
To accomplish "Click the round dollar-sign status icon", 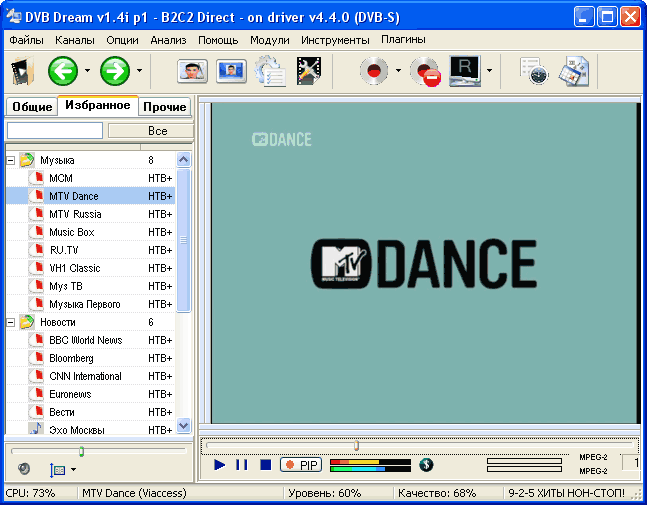I will (426, 465).
